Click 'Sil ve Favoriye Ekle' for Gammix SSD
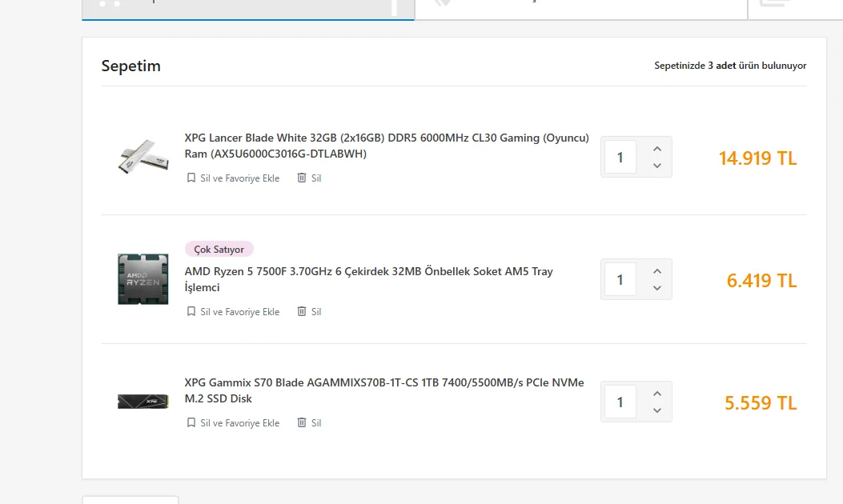843x504 pixels. tap(240, 423)
